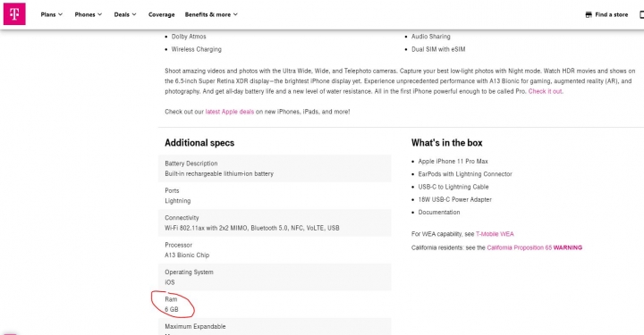Select the Processor A13 Bionic Chip row
The image size is (644, 335).
click(x=275, y=250)
